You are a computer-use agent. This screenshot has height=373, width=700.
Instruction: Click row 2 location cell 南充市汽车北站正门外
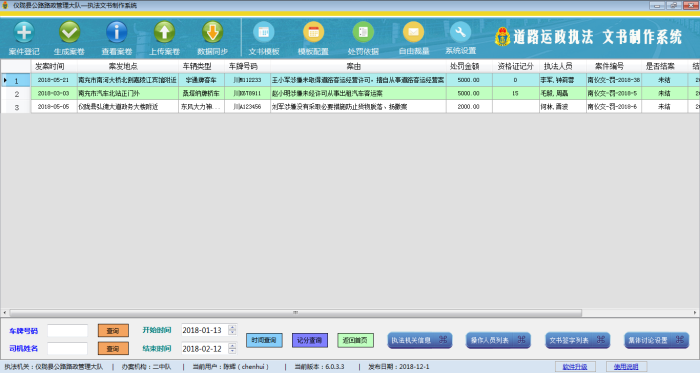128,94
